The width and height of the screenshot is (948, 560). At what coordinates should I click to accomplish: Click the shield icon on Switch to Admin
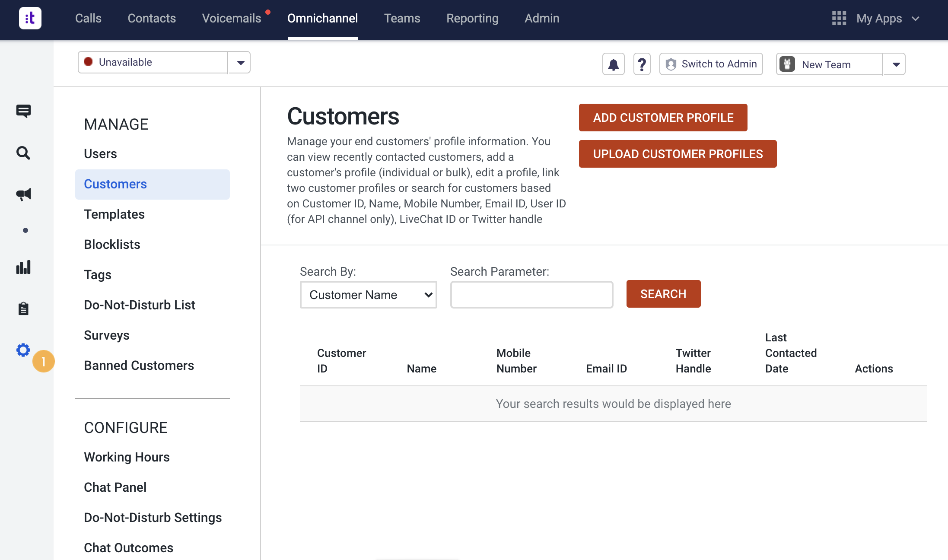[x=671, y=64]
